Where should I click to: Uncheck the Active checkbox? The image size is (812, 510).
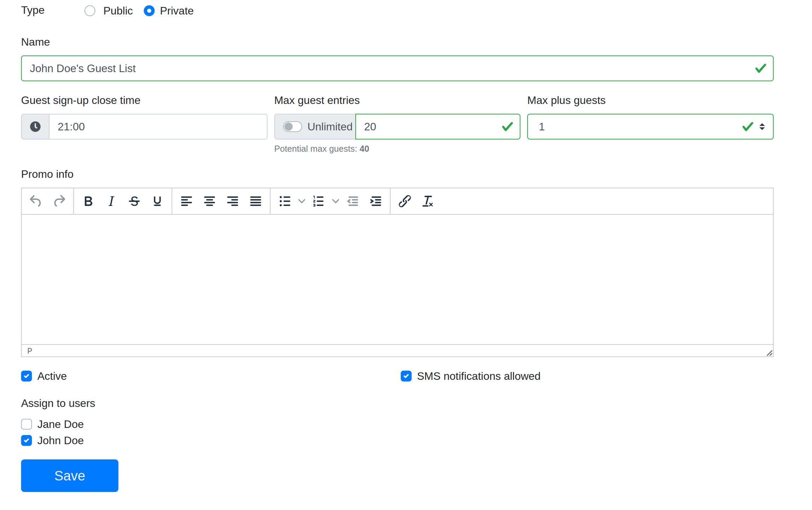27,376
